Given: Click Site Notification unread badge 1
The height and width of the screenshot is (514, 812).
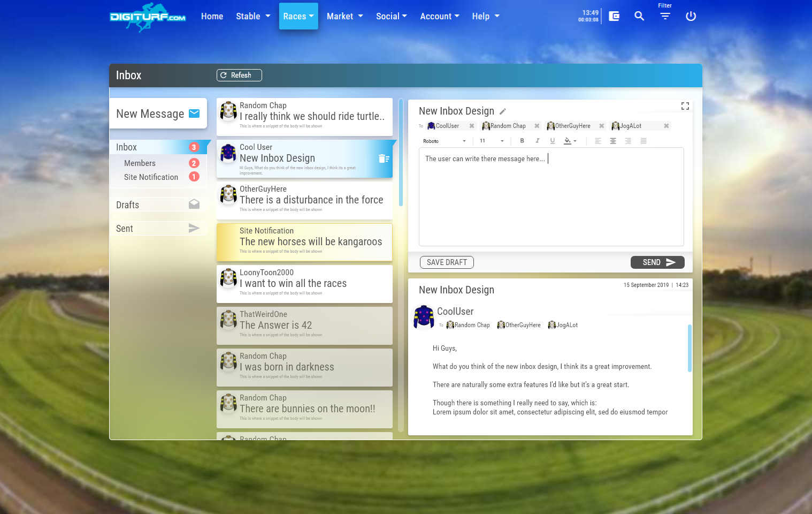Looking at the screenshot, I should 194,177.
